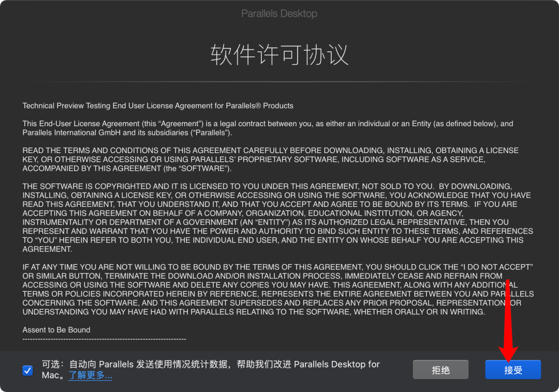This screenshot has height=392, width=559.
Task: Click the blue 接受 button pointed by red arrow
Action: (512, 369)
